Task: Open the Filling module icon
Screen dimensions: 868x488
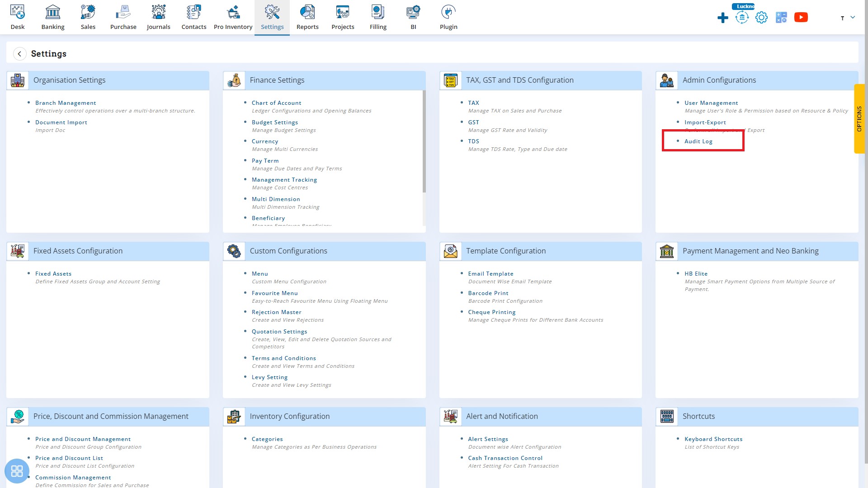Action: (378, 11)
